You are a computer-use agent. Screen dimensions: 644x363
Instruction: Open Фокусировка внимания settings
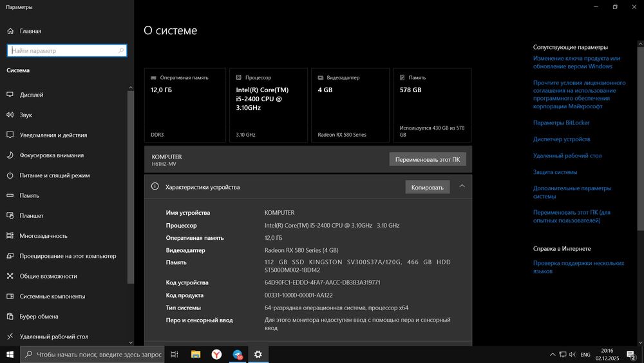tap(52, 155)
